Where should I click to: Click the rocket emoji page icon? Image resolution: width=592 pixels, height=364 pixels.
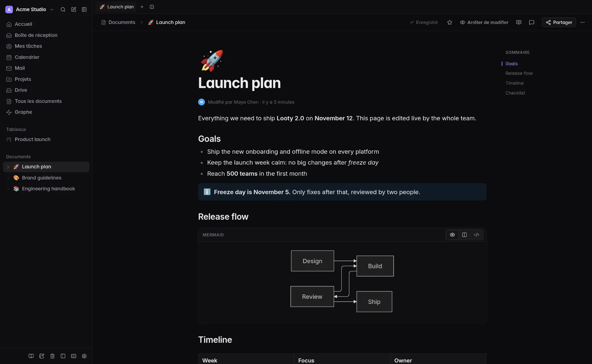[x=212, y=61]
